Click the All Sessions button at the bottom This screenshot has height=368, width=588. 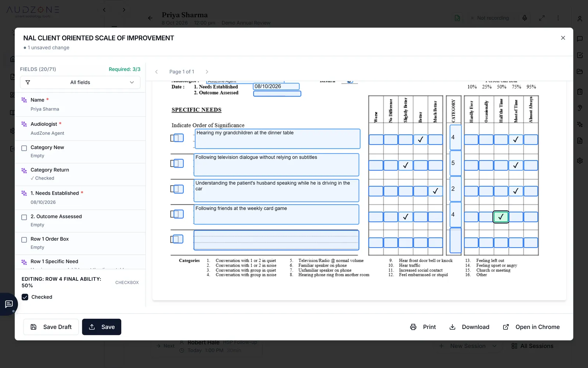point(532,346)
